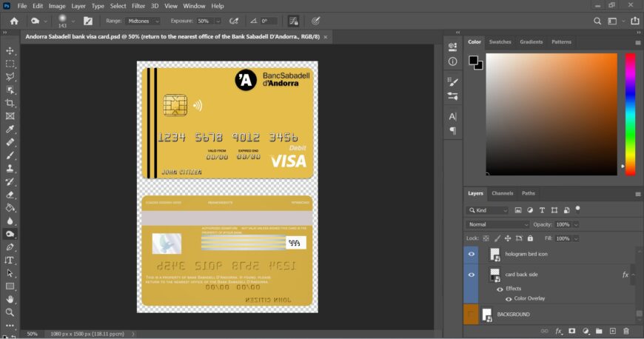Select the Rectangle shape tool
This screenshot has height=339, width=644.
click(10, 286)
